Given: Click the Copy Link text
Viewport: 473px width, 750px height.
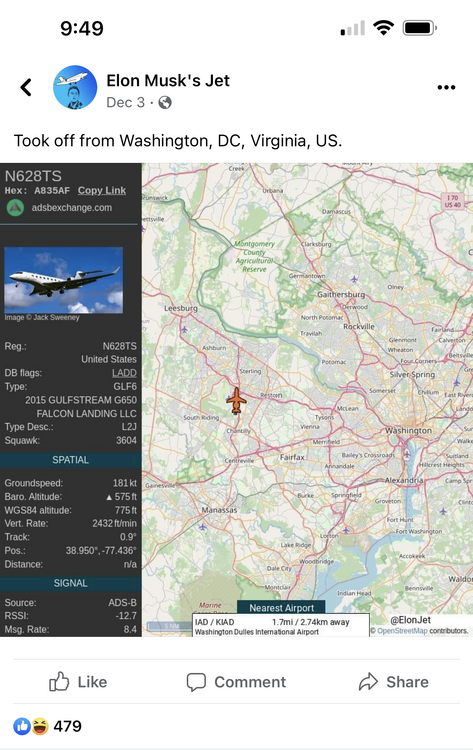Looking at the screenshot, I should (x=102, y=190).
